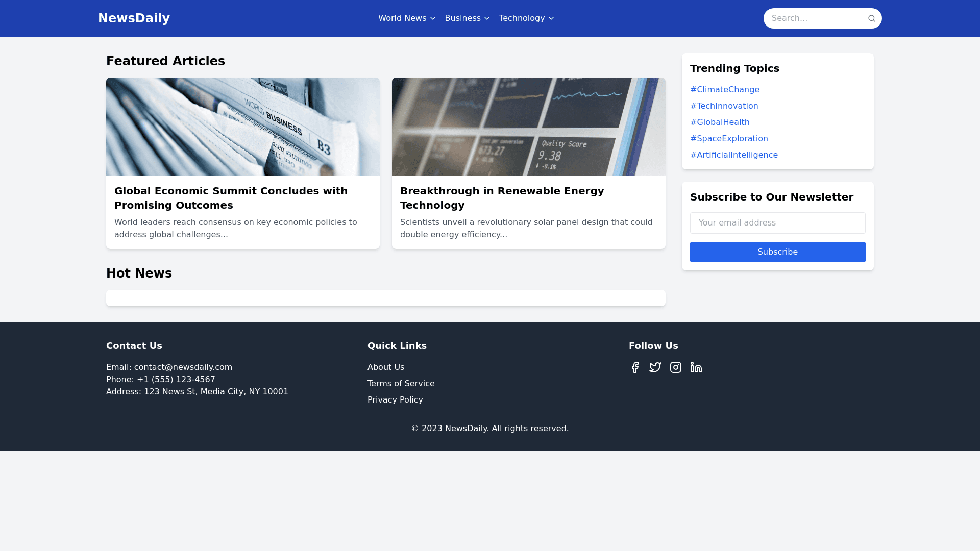
Task: Open the Global Economic Summit headline
Action: pyautogui.click(x=231, y=197)
